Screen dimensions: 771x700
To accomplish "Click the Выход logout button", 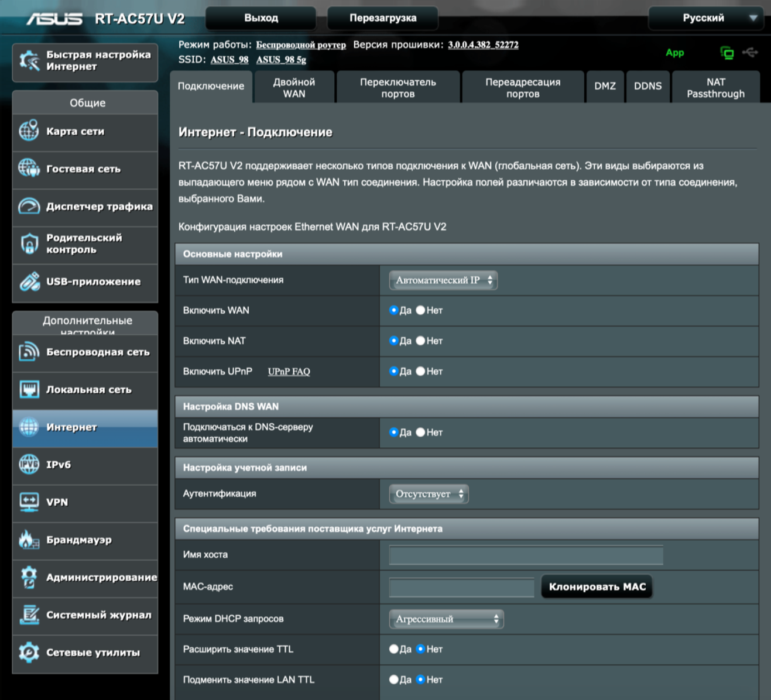I will click(261, 18).
